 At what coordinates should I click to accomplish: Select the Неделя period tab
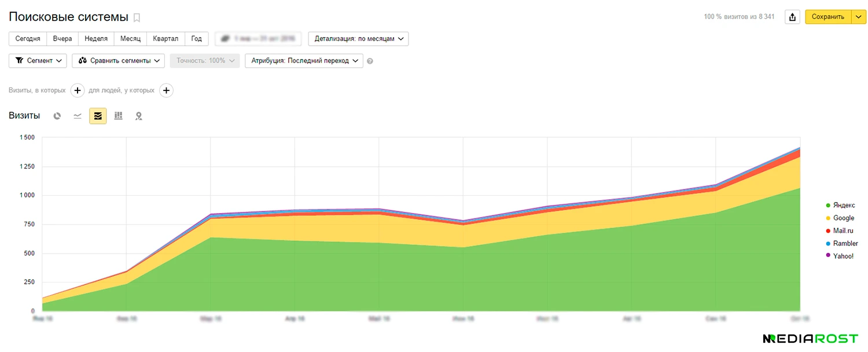pyautogui.click(x=96, y=39)
